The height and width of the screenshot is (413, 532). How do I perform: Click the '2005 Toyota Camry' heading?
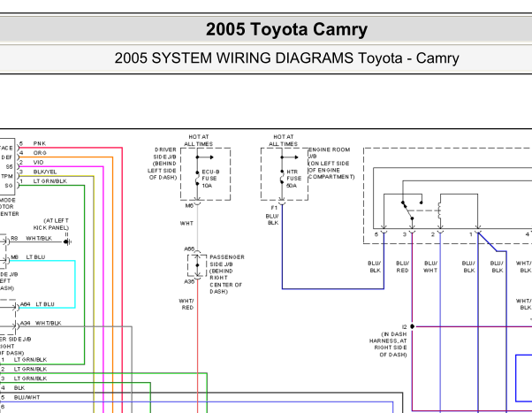coord(286,29)
